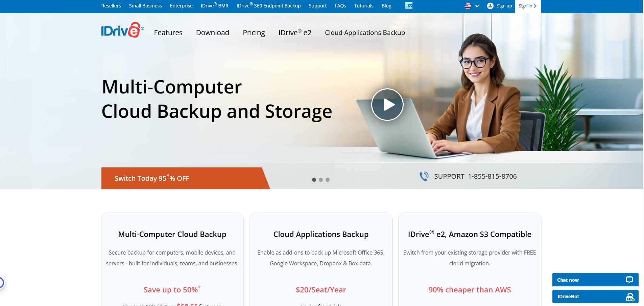Open the IDrive e2 menu item
The image size is (644, 306).
[295, 32]
